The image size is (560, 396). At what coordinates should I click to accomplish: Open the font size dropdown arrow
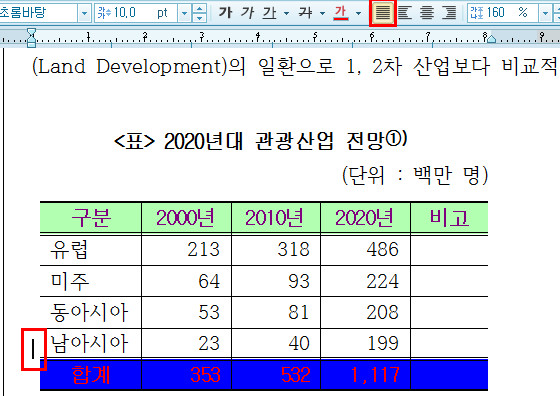[184, 14]
